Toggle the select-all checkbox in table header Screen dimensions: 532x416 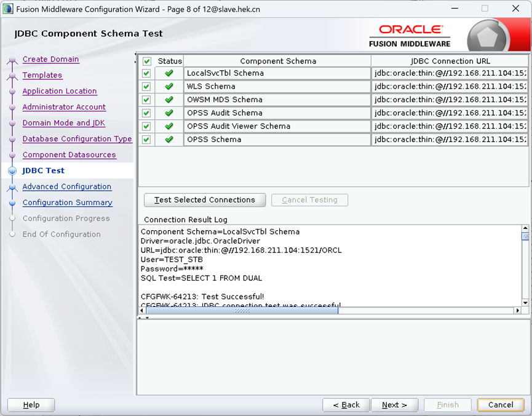coord(146,61)
